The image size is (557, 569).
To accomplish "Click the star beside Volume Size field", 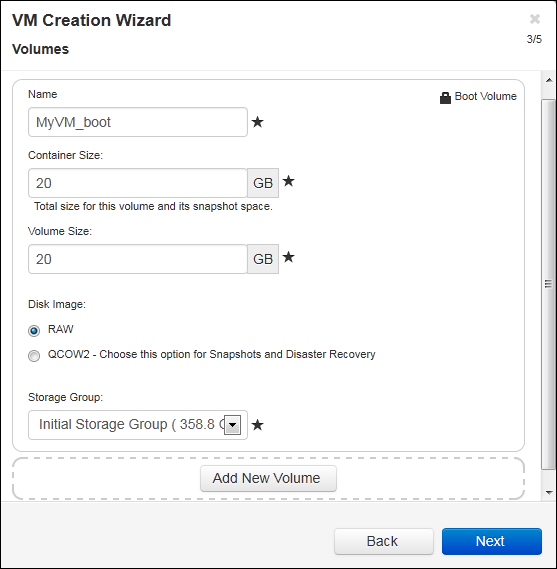I will 288,257.
